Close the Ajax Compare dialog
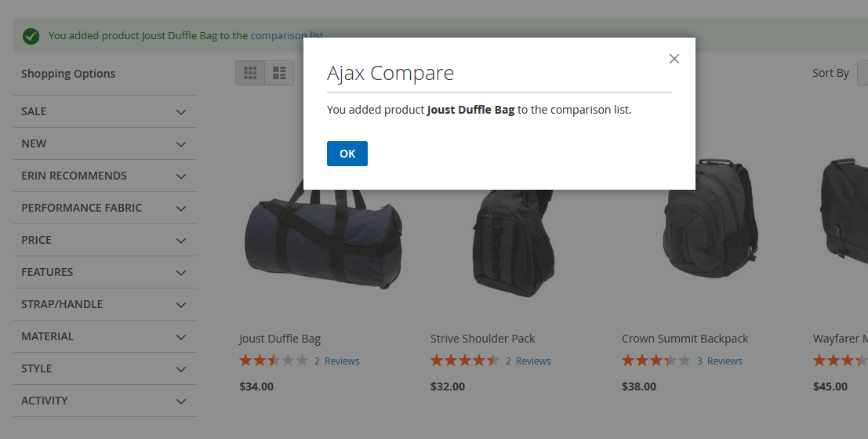Screen dimensions: 868x439 674,59
